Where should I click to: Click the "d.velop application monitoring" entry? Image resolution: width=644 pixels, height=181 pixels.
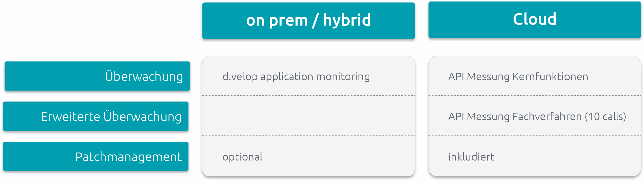pos(296,76)
